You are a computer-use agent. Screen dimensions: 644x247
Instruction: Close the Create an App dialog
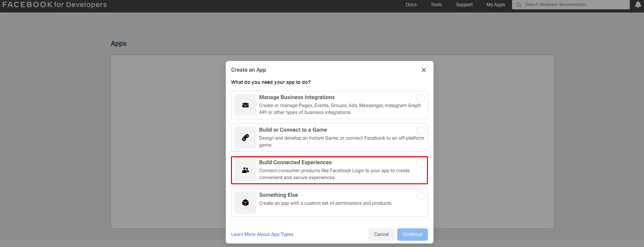point(423,70)
